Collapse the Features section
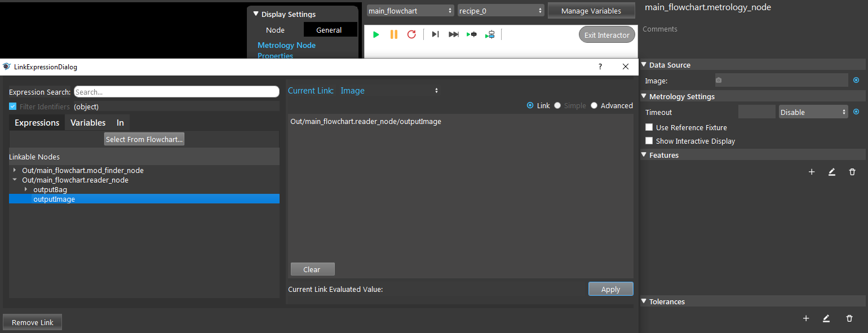Image resolution: width=868 pixels, height=333 pixels. click(644, 155)
